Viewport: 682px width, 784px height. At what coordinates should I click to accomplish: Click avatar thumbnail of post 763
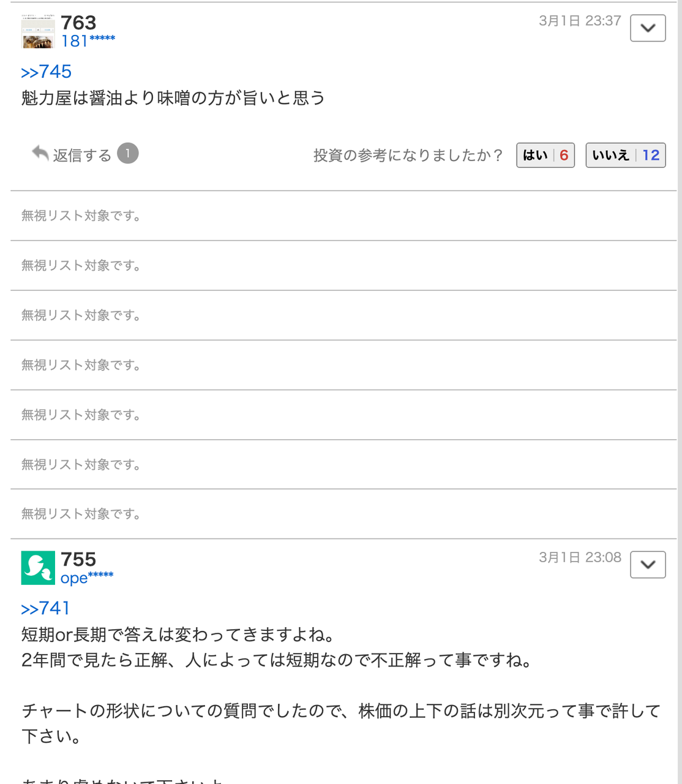point(38,32)
